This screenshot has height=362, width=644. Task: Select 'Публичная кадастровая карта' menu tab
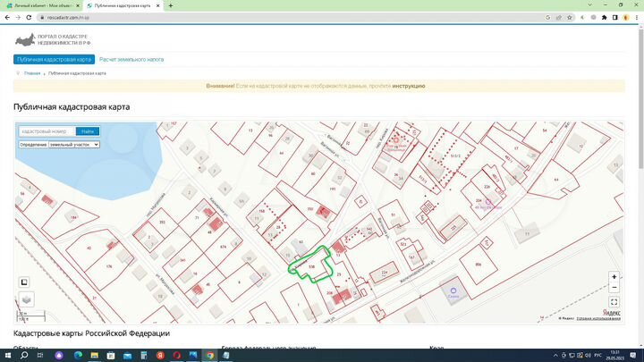click(54, 59)
